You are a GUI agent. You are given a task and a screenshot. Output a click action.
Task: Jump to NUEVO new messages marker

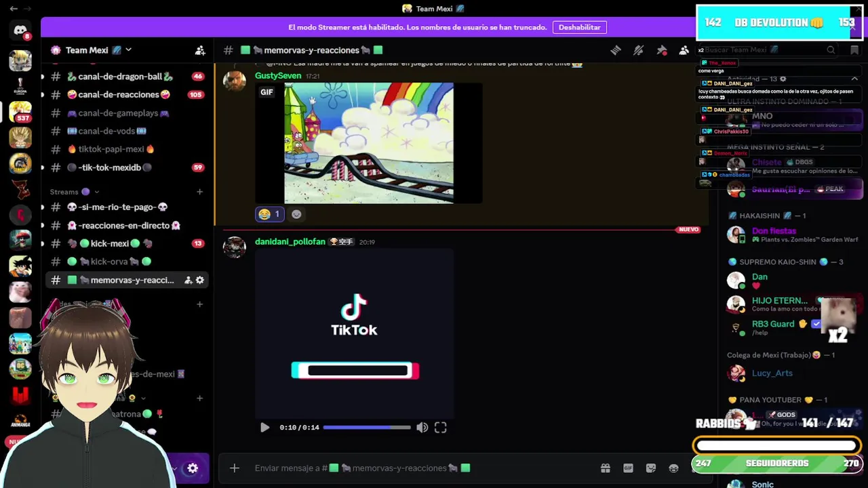(x=688, y=230)
